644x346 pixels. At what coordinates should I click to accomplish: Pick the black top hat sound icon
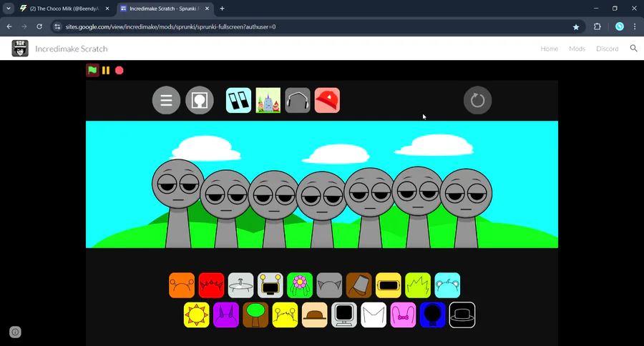(462, 315)
